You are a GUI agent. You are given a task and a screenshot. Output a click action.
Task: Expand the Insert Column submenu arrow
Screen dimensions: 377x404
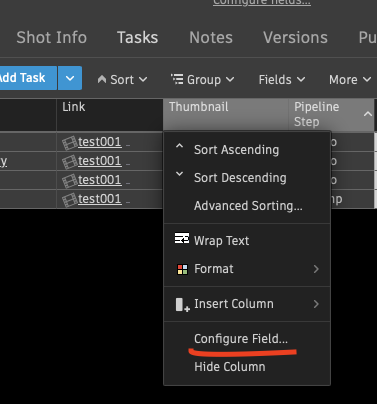click(x=316, y=304)
